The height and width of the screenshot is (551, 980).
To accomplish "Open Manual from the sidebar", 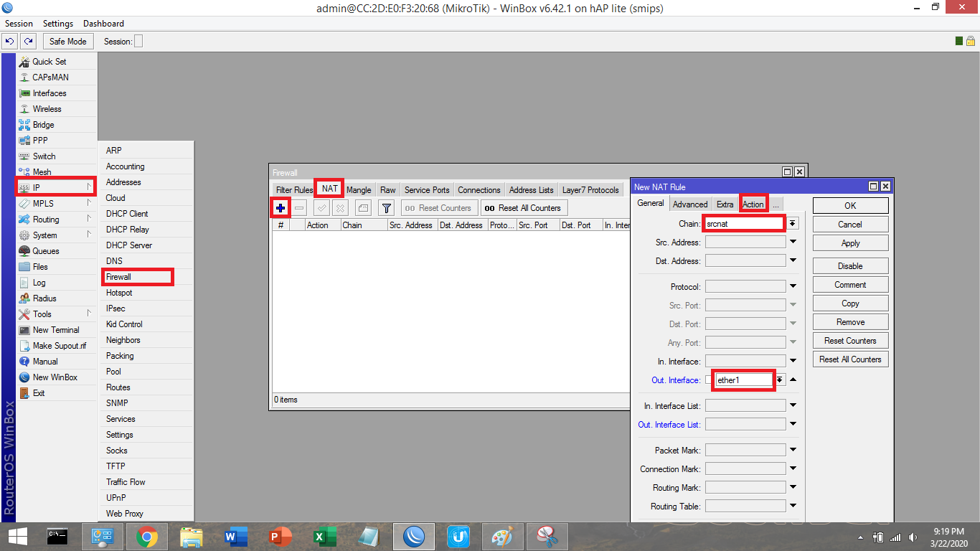I will [45, 362].
